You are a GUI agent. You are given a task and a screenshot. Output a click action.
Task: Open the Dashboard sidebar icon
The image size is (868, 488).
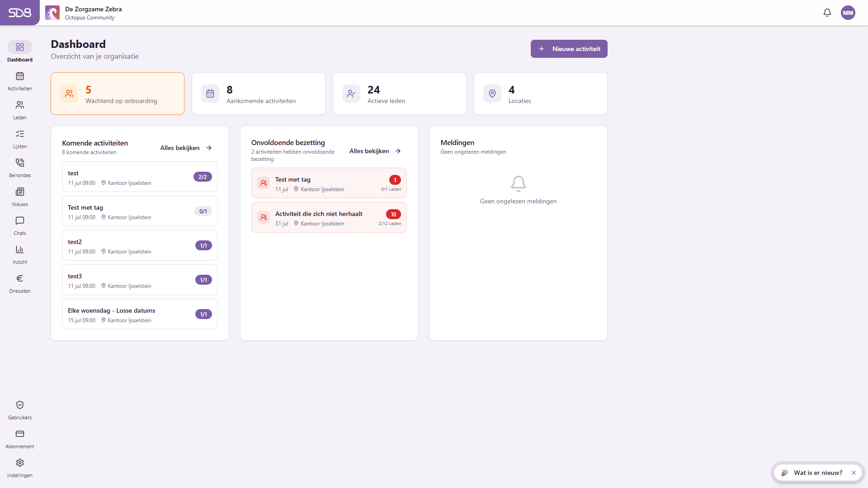tap(20, 47)
